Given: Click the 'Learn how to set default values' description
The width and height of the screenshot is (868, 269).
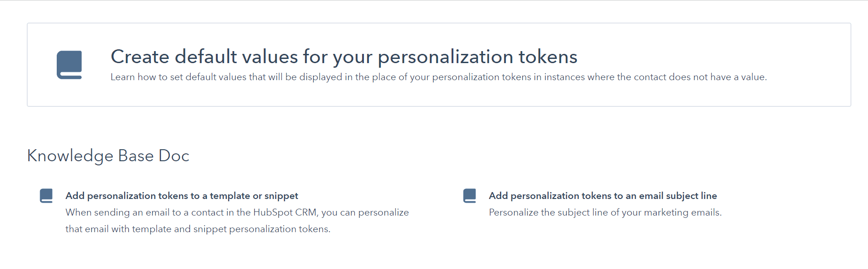Looking at the screenshot, I should click(439, 77).
